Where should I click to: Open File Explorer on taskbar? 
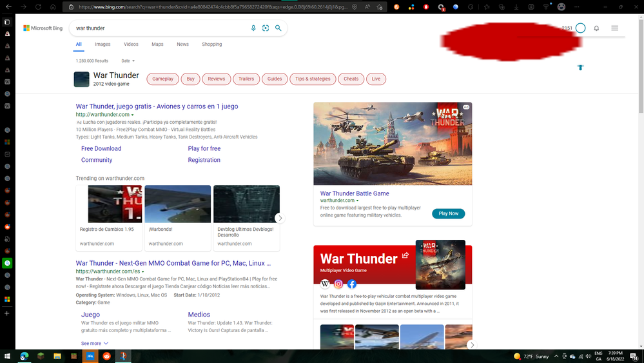click(x=57, y=356)
